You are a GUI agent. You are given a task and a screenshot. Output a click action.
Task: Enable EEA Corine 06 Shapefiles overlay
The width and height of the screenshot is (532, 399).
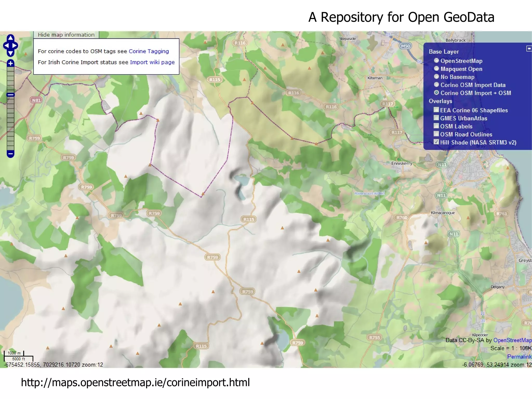(x=436, y=110)
